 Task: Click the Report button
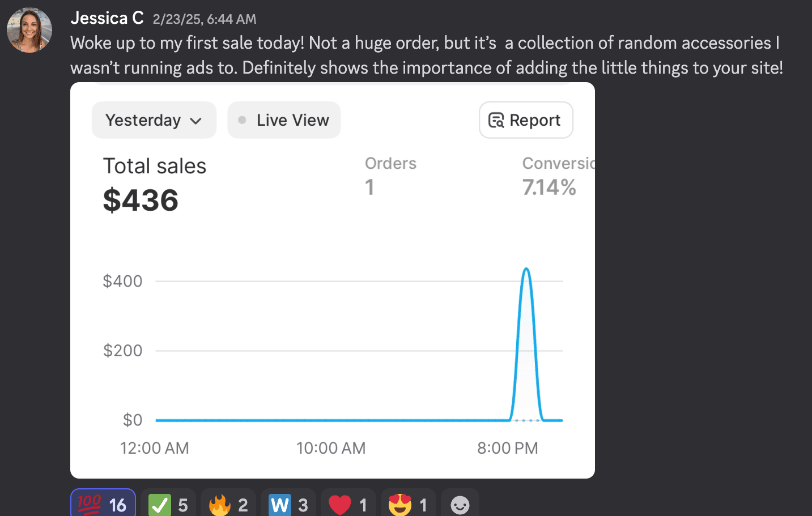[x=526, y=120]
